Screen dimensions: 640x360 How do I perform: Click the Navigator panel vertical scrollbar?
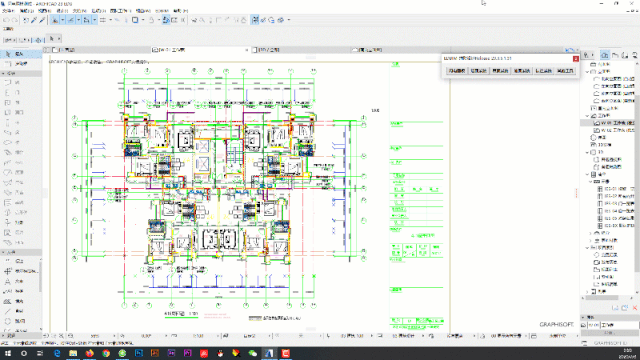(x=638, y=176)
